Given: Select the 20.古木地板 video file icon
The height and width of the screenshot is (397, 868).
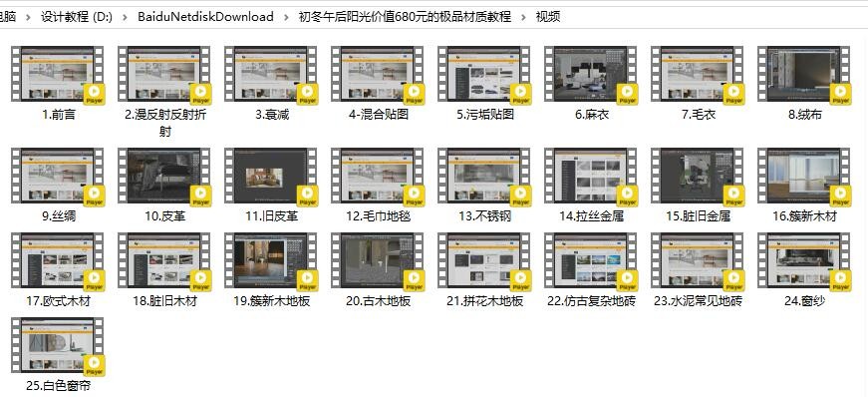Looking at the screenshot, I should coord(378,260).
